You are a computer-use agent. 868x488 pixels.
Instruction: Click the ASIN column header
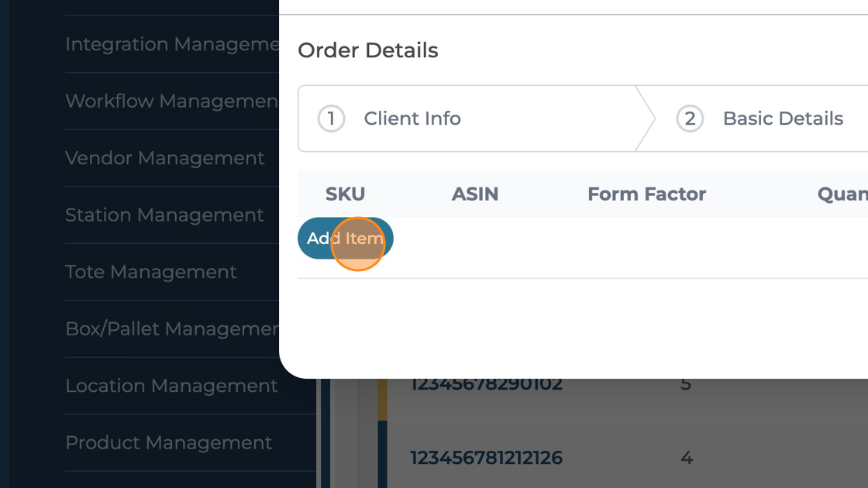pyautogui.click(x=475, y=194)
